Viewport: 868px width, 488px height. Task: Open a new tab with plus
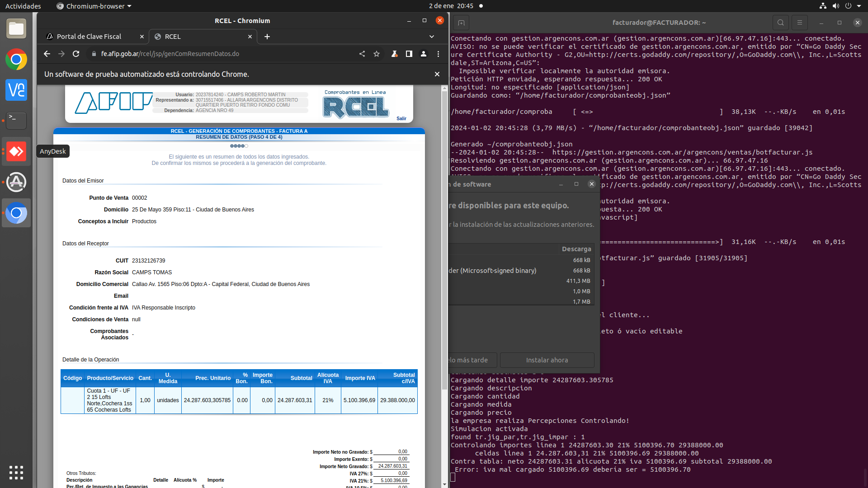267,37
